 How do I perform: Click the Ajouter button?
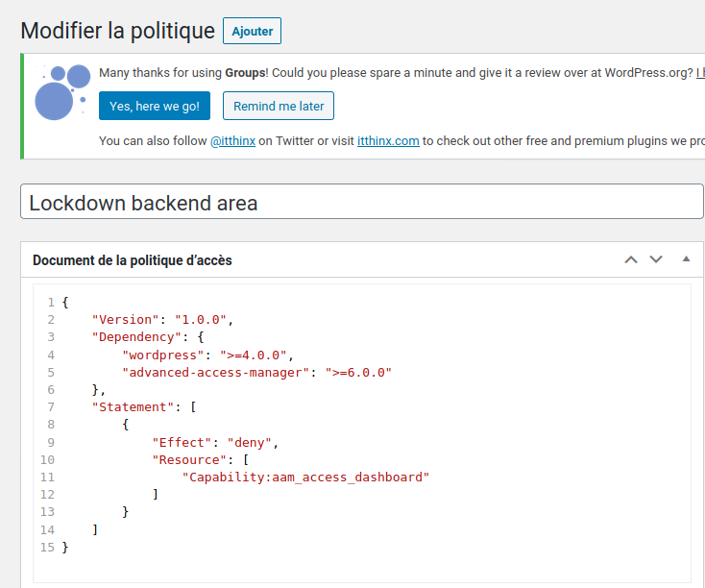(253, 31)
